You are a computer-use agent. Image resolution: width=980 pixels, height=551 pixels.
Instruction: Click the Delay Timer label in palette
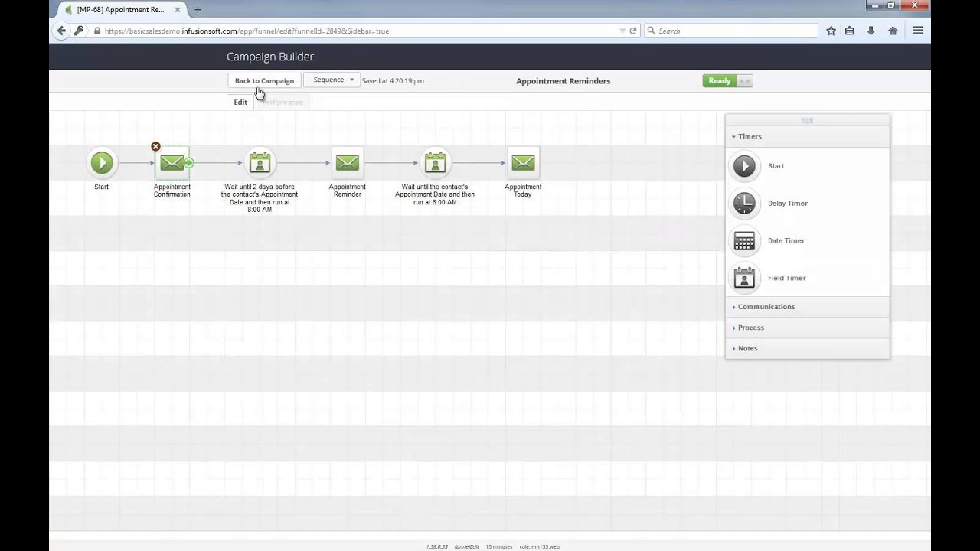(x=788, y=204)
